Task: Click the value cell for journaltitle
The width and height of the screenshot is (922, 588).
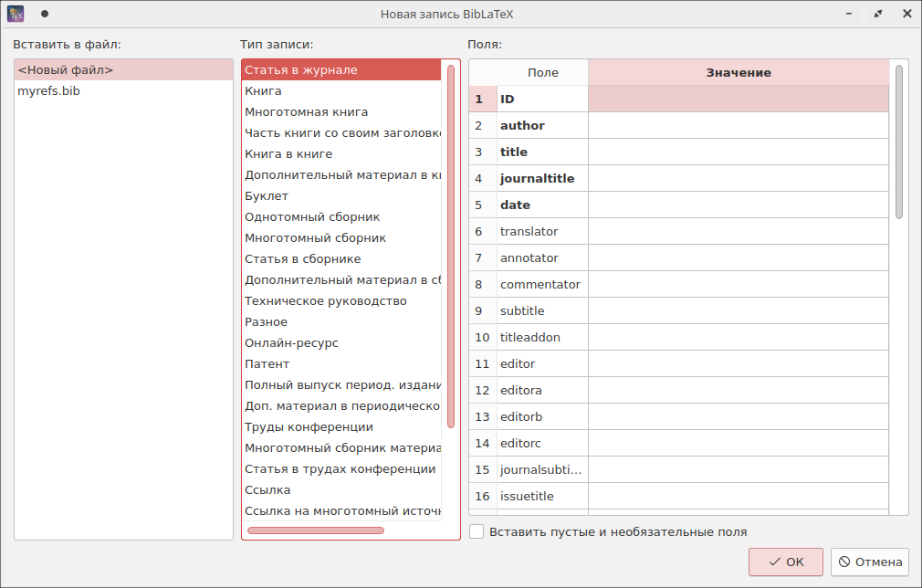Action: [739, 178]
